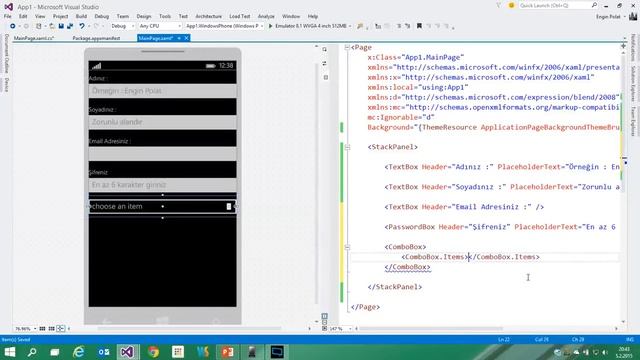This screenshot has width=640, height=360.
Task: Collapse the Page element in XAML
Action: pos(347,47)
